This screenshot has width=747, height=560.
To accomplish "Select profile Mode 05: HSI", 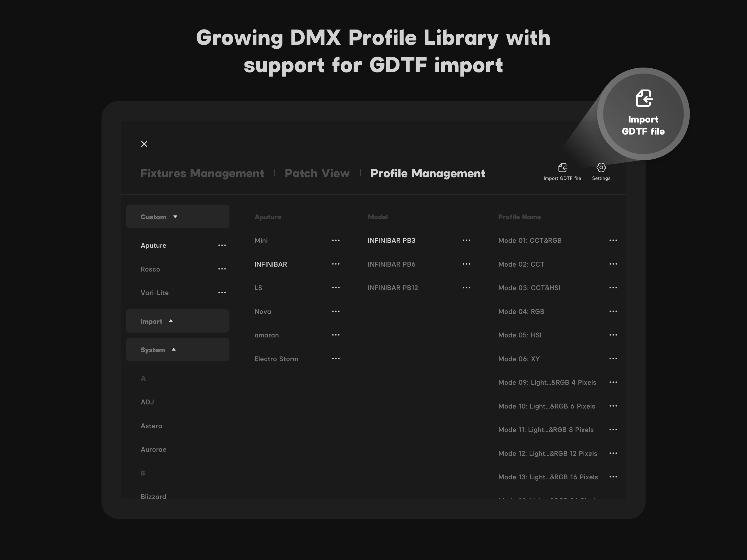I will [520, 335].
